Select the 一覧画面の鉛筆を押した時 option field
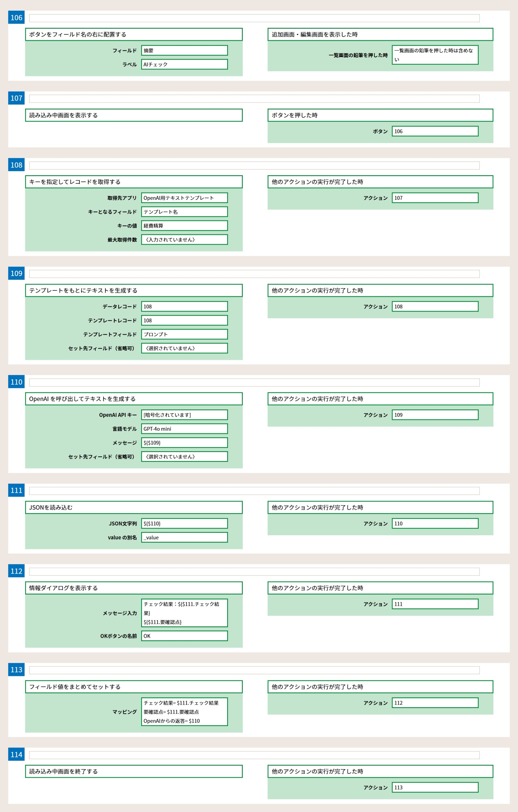This screenshot has height=812, width=518. 435,55
